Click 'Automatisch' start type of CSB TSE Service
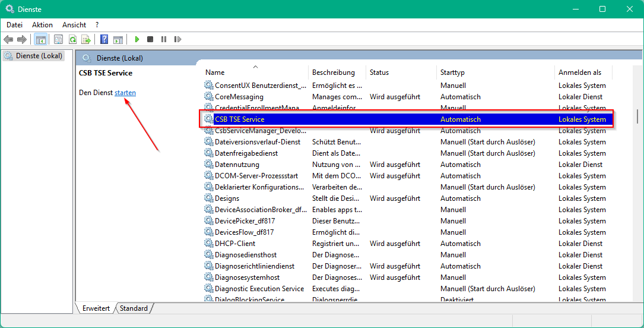 click(461, 119)
